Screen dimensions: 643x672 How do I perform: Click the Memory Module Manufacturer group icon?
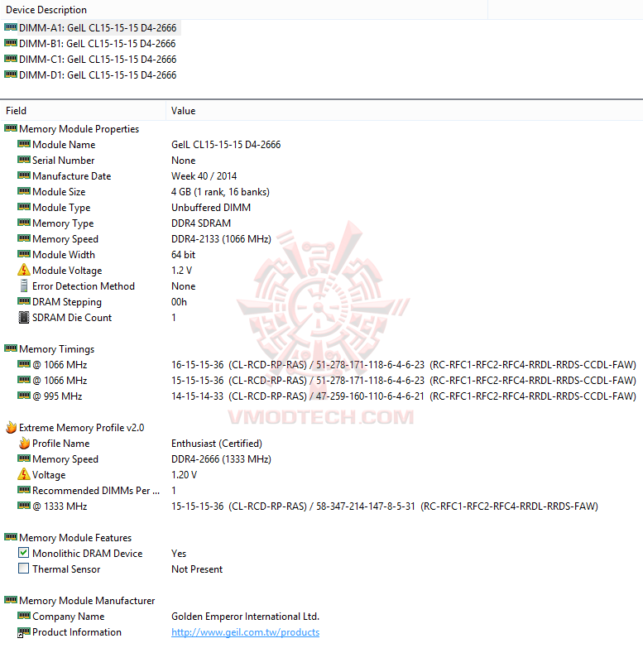(11, 600)
